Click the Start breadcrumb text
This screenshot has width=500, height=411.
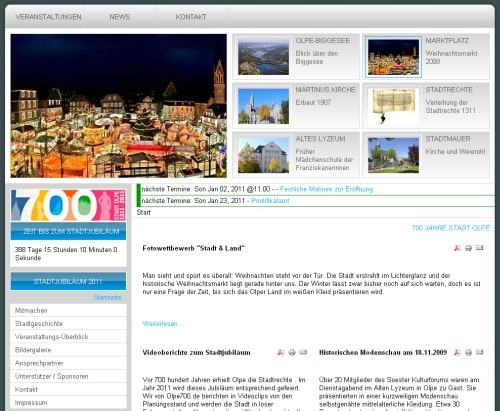144,212
